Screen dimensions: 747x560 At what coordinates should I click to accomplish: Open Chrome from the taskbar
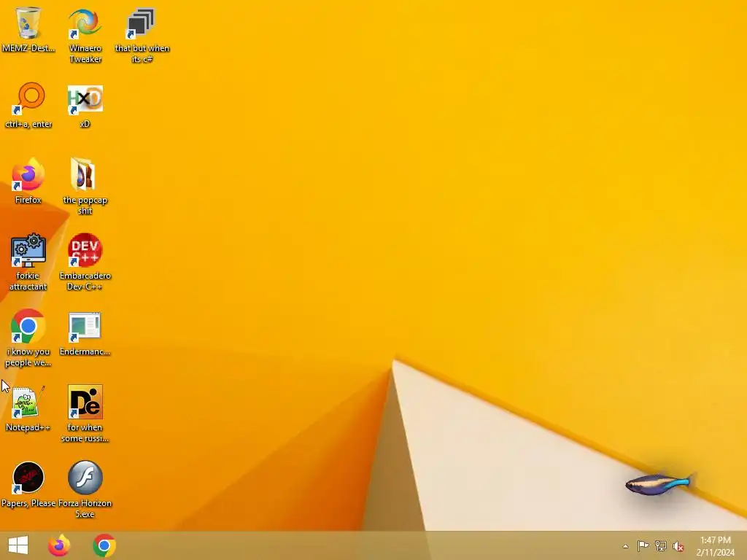pyautogui.click(x=104, y=545)
